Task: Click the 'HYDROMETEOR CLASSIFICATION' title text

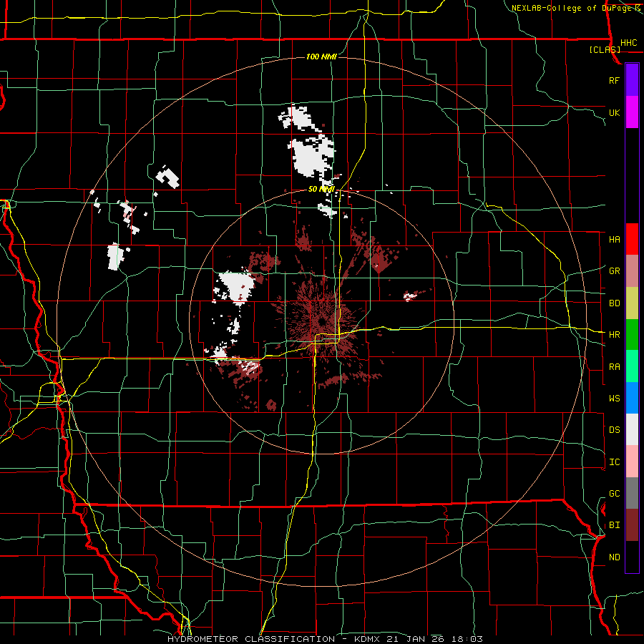Action: click(251, 639)
